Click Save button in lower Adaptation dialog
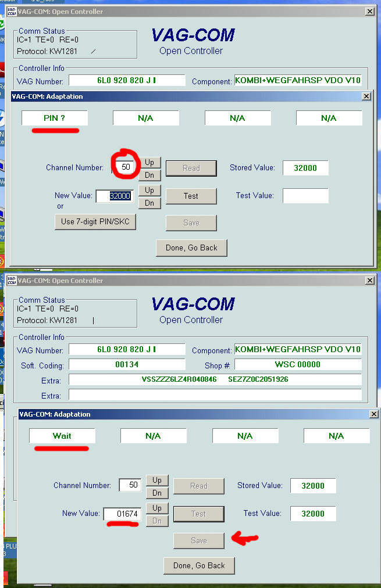Viewport: 381px width, 588px height. (198, 540)
